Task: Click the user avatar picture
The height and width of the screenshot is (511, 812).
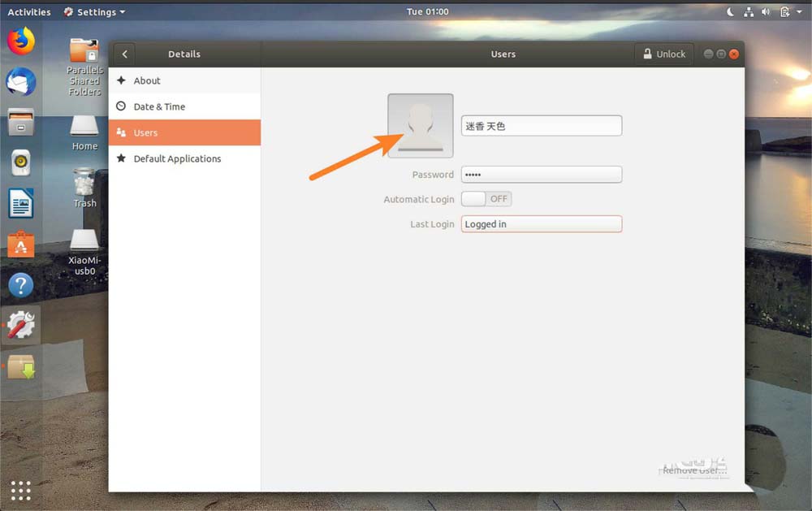Action: click(421, 125)
